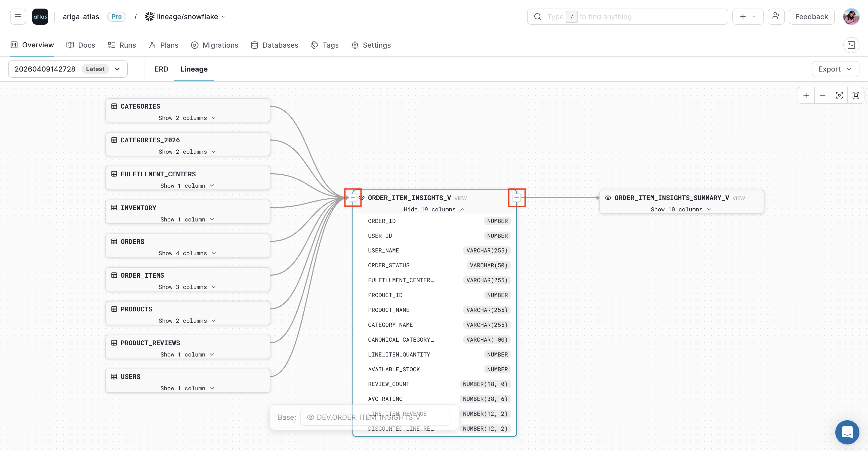This screenshot has height=451, width=868.
Task: Click the focus-view crosshair icon
Action: [x=839, y=95]
